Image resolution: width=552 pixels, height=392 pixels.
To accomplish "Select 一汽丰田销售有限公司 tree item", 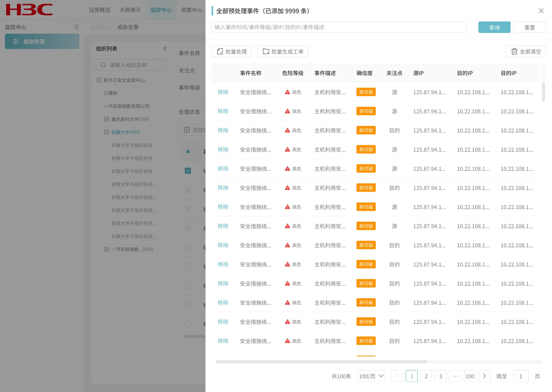I will coord(126,106).
